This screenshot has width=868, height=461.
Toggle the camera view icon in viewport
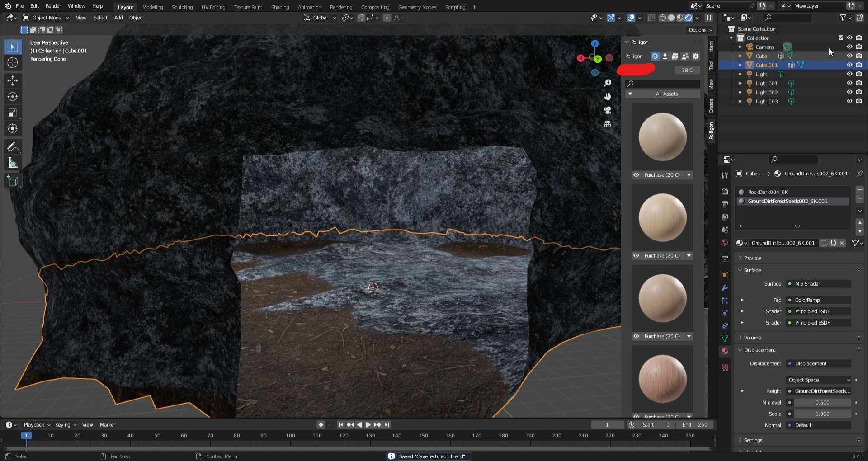608,110
